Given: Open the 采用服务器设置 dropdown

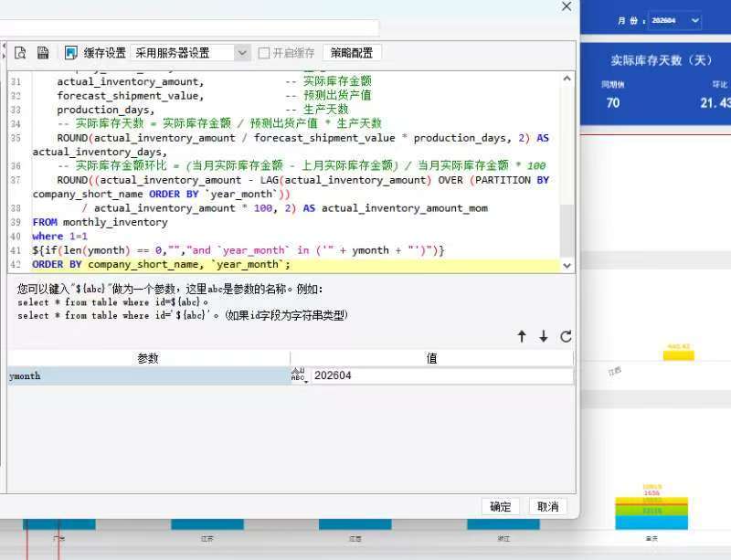Looking at the screenshot, I should coord(242,53).
